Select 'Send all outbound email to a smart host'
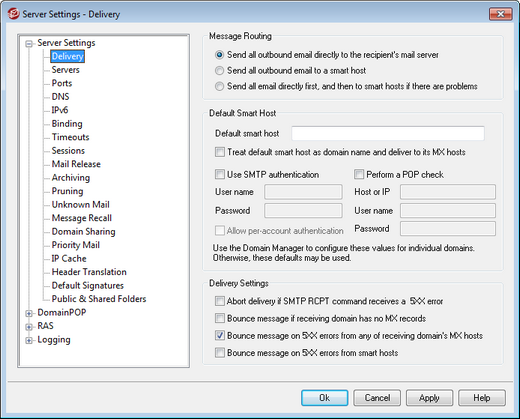520x419 pixels. click(219, 71)
